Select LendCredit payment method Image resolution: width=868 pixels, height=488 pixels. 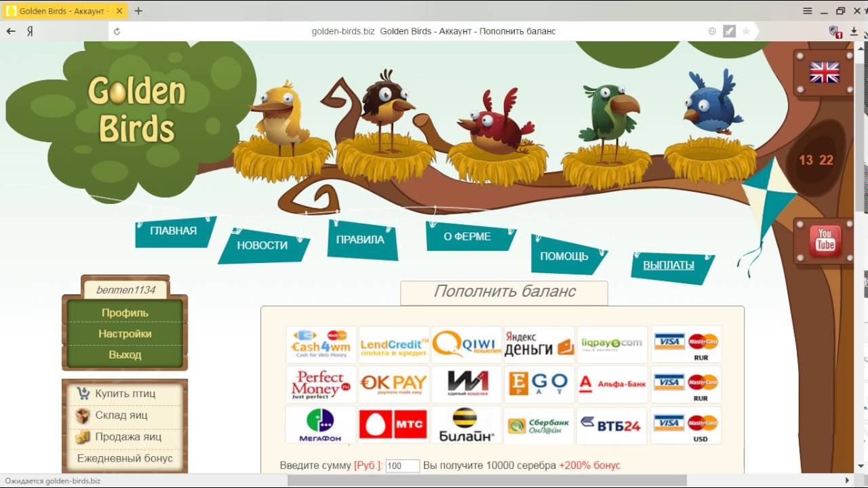coord(394,344)
